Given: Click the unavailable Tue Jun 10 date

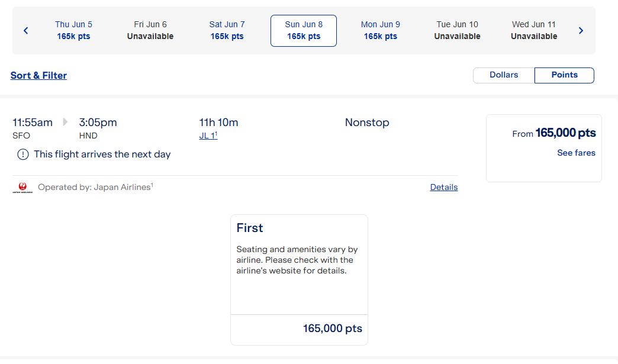Looking at the screenshot, I should [457, 31].
